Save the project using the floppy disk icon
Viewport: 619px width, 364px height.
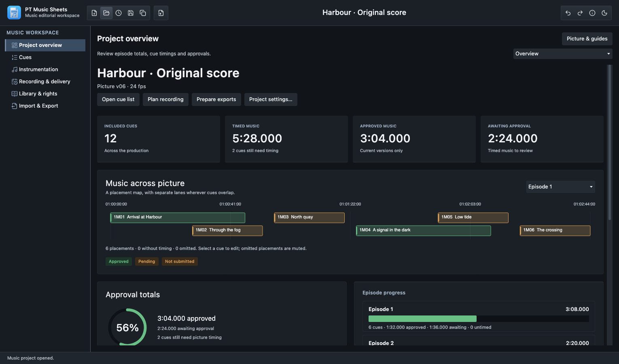pyautogui.click(x=131, y=13)
